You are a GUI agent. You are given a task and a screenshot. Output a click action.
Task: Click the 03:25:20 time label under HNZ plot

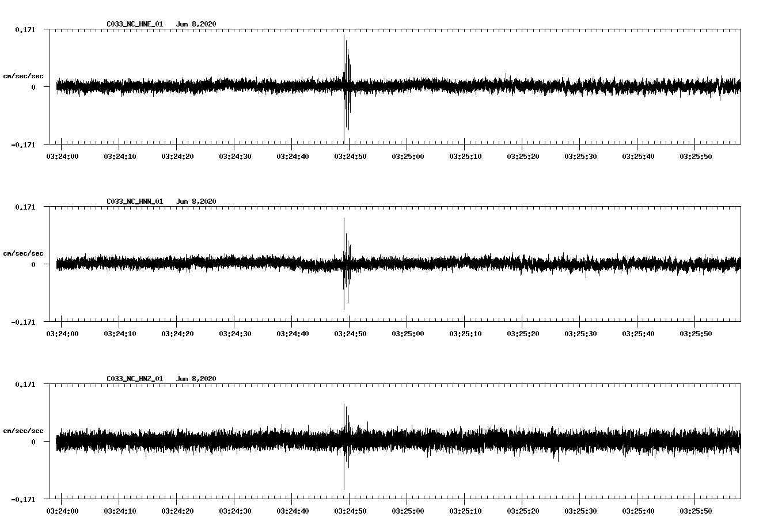[523, 511]
